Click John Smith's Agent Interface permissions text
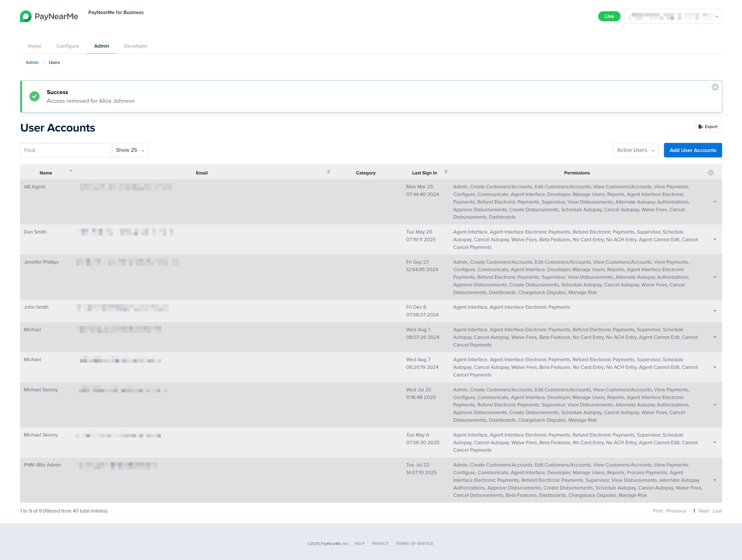The width and height of the screenshot is (742, 560). [x=511, y=307]
